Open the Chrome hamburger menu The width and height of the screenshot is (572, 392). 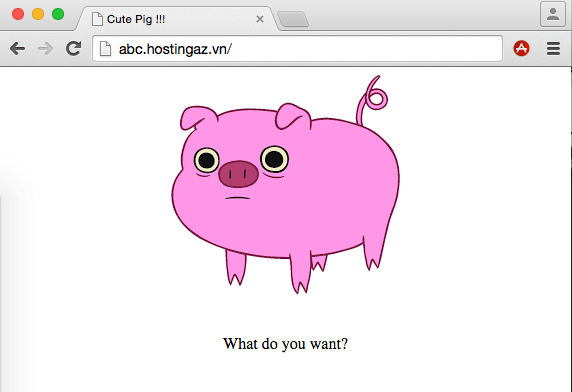553,48
